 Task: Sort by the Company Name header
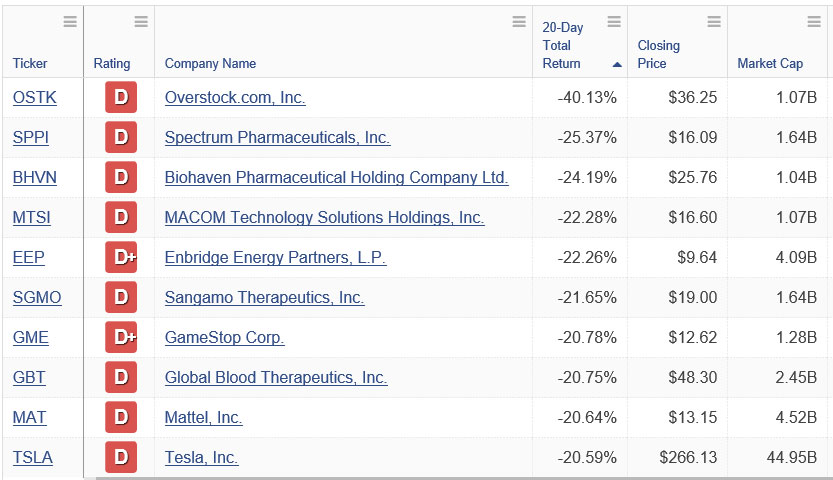[210, 63]
